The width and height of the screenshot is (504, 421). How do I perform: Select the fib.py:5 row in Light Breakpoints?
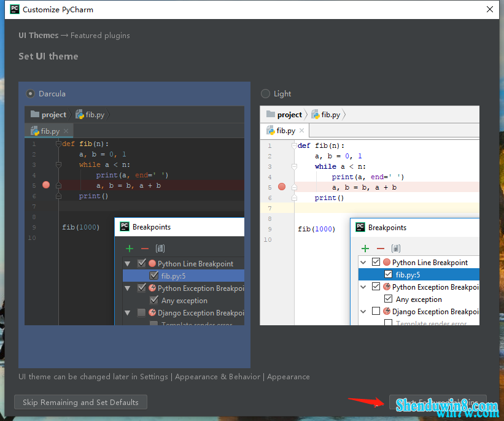click(x=419, y=274)
